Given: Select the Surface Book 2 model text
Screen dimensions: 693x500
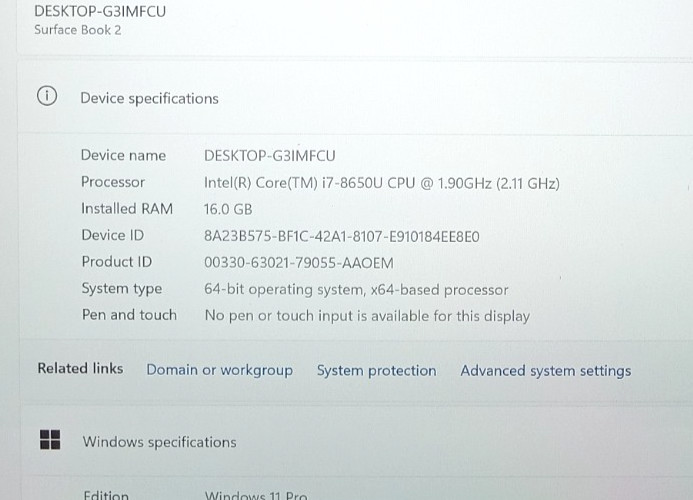Looking at the screenshot, I should 78,30.
